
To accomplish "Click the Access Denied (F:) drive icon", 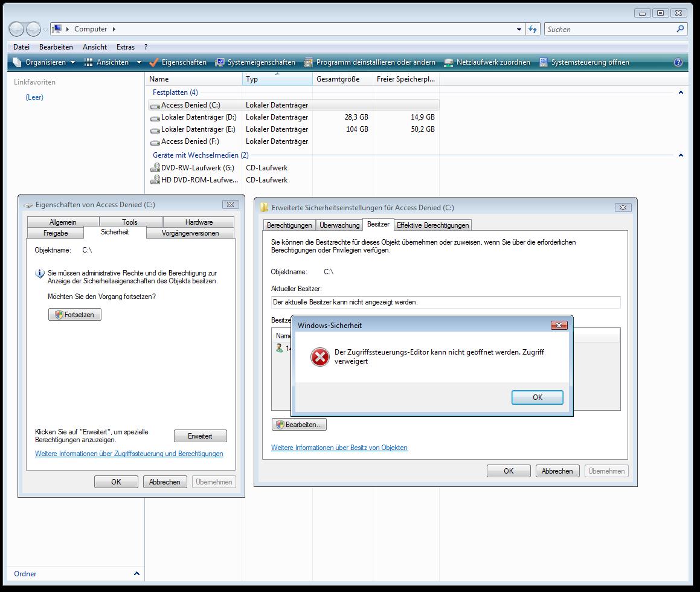I will click(155, 142).
